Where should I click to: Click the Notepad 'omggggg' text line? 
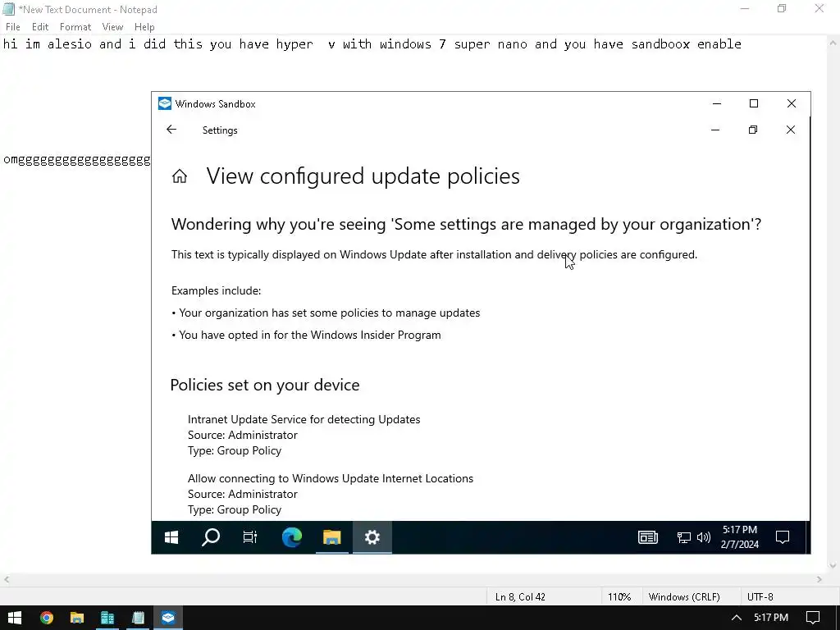point(76,160)
